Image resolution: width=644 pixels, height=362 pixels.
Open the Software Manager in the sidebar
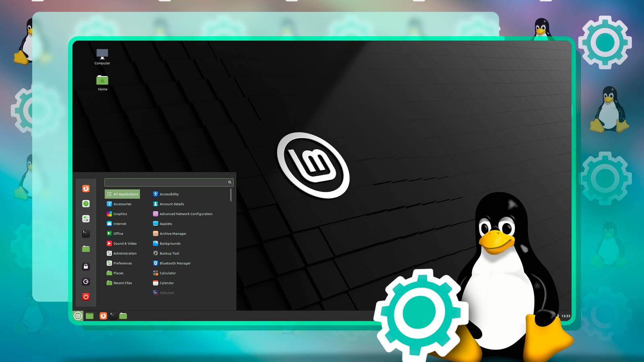pos(86,204)
